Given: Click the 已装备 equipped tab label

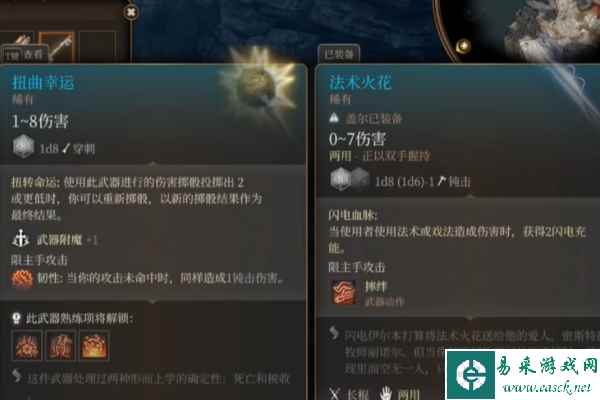Looking at the screenshot, I should (339, 54).
